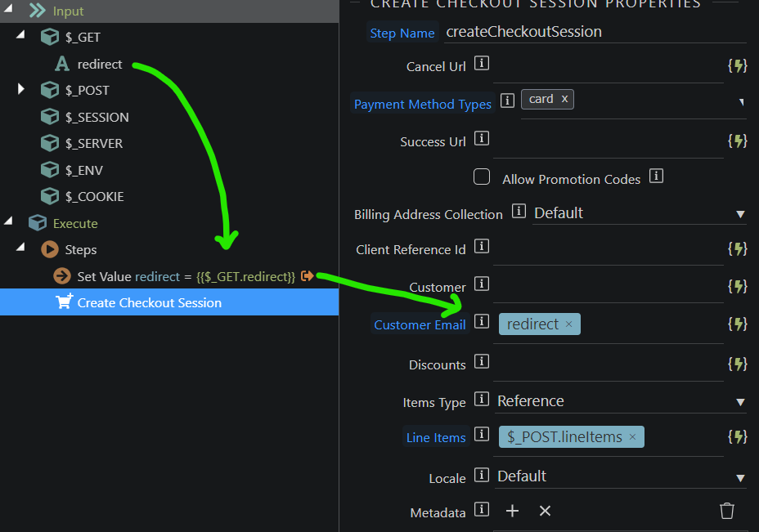Remove the card payment method tag
The image size is (759, 532).
pos(564,99)
